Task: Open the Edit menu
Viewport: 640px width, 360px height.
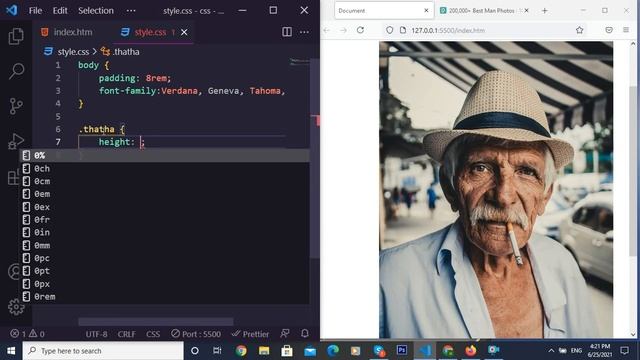Action: (x=60, y=11)
